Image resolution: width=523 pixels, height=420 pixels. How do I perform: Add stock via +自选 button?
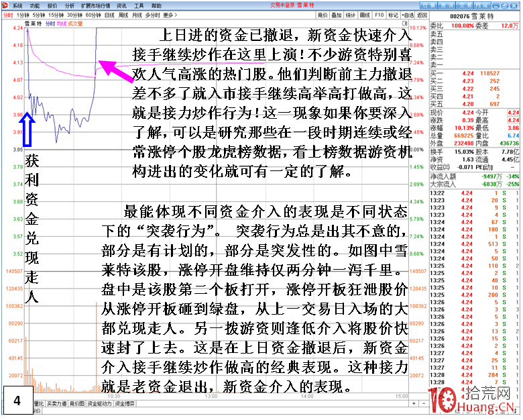point(408,15)
